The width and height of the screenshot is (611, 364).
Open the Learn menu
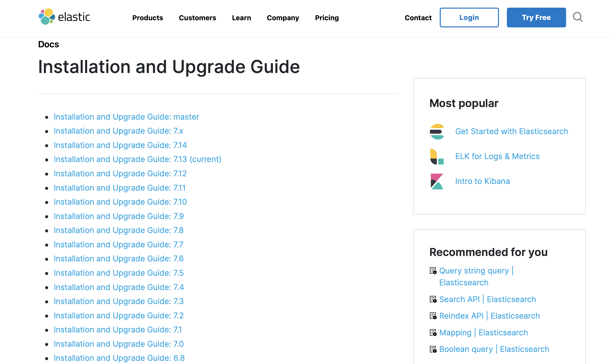tap(241, 18)
